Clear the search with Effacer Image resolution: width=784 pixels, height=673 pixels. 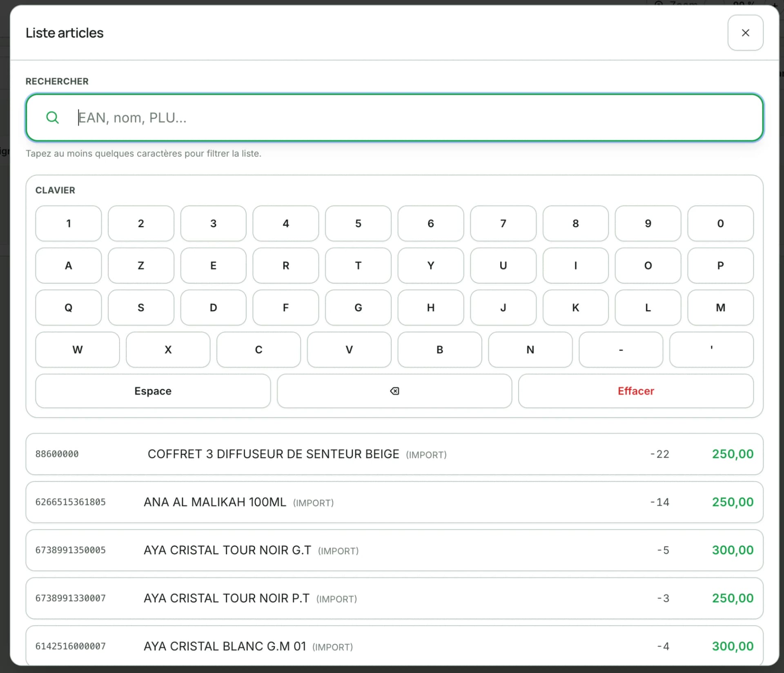coord(636,391)
